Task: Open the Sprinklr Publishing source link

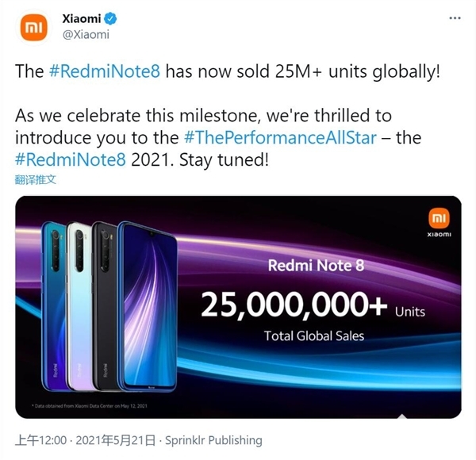Action: click(213, 440)
